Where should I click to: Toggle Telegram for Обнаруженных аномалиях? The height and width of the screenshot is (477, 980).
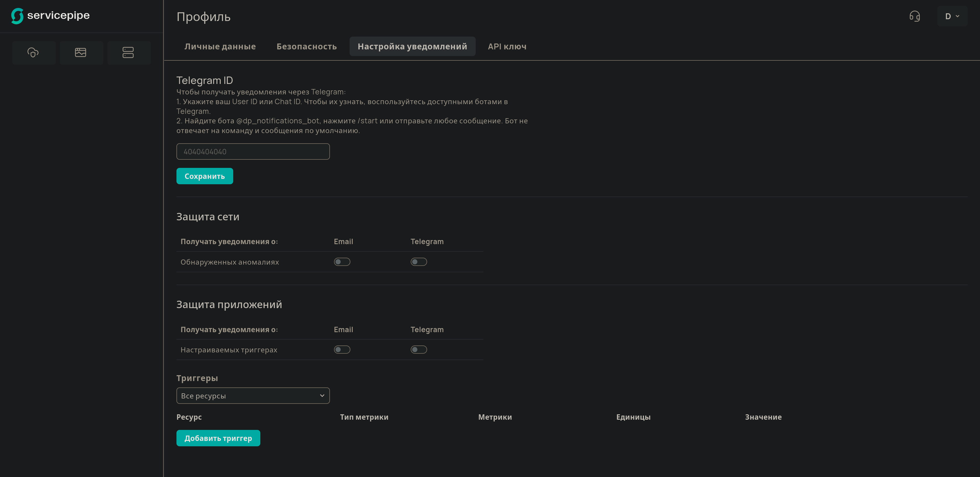[x=418, y=262]
